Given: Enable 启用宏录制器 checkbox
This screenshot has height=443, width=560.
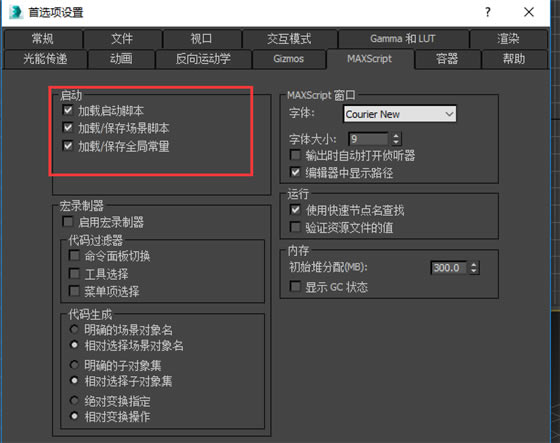Looking at the screenshot, I should pos(68,222).
